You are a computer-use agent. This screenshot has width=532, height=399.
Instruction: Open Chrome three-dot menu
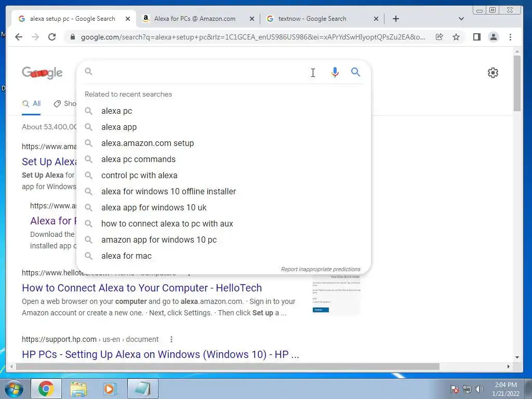(x=510, y=37)
